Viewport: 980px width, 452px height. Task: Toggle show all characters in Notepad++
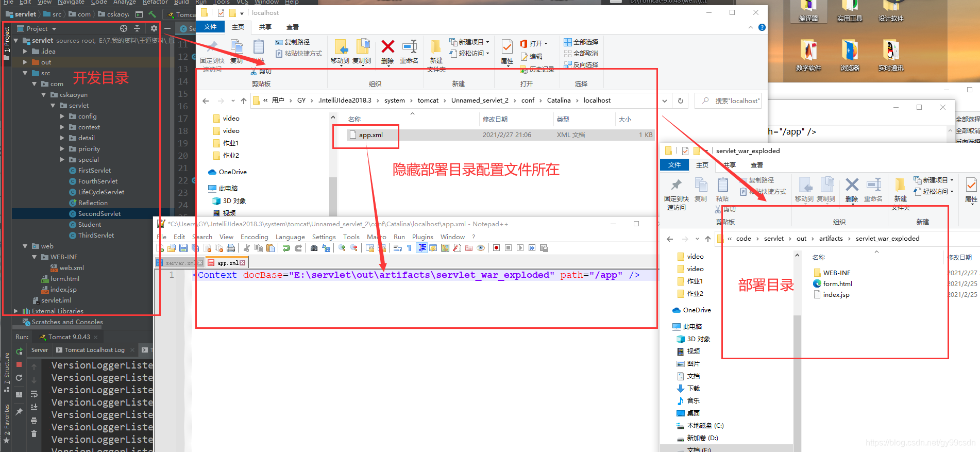point(409,248)
